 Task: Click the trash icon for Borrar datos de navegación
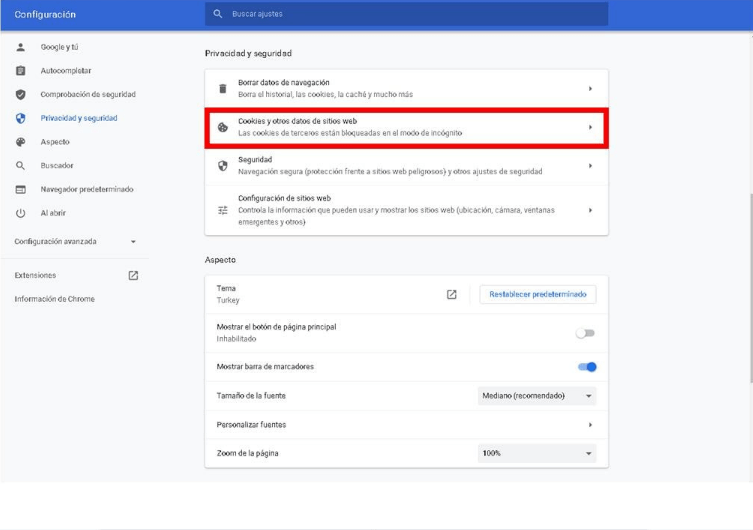pos(223,89)
